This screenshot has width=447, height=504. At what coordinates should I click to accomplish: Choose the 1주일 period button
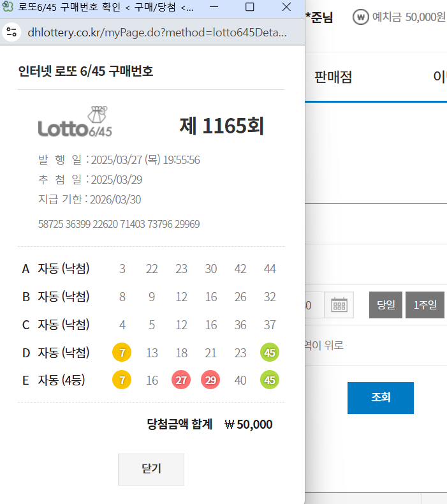click(x=424, y=305)
